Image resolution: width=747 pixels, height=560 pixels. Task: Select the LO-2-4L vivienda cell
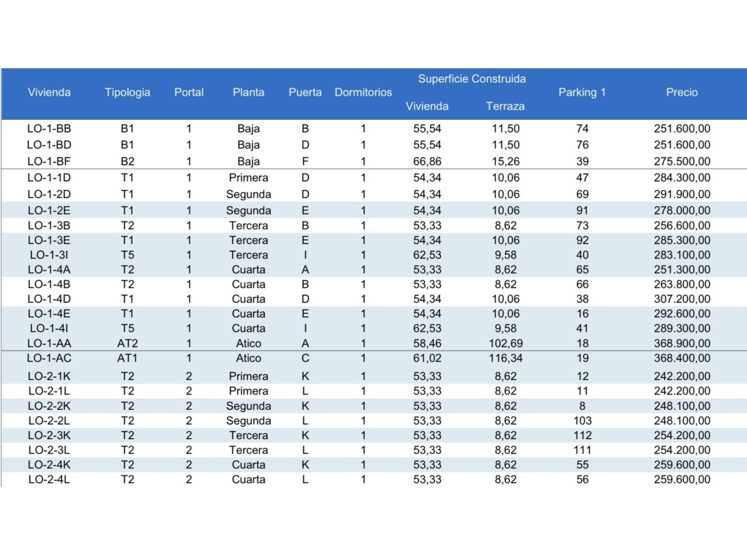click(49, 480)
